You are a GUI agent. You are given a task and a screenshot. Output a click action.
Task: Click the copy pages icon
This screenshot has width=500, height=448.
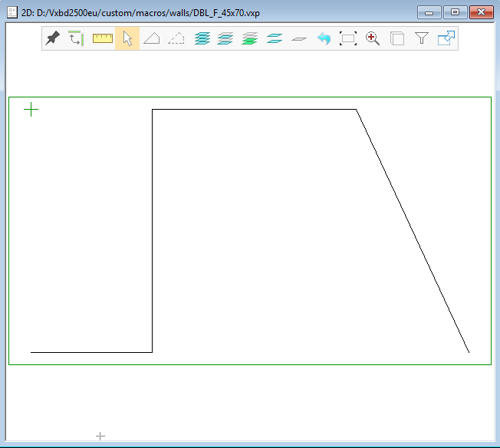click(x=397, y=38)
